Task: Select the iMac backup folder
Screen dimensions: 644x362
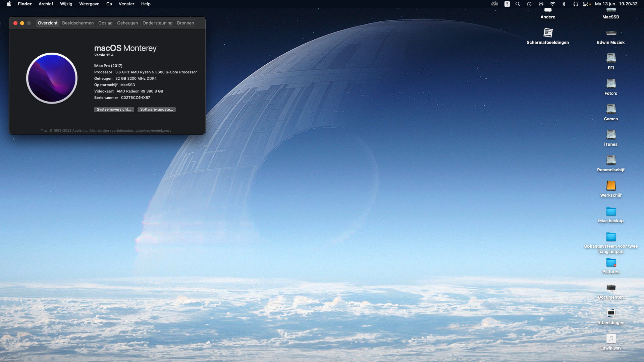Action: (611, 212)
